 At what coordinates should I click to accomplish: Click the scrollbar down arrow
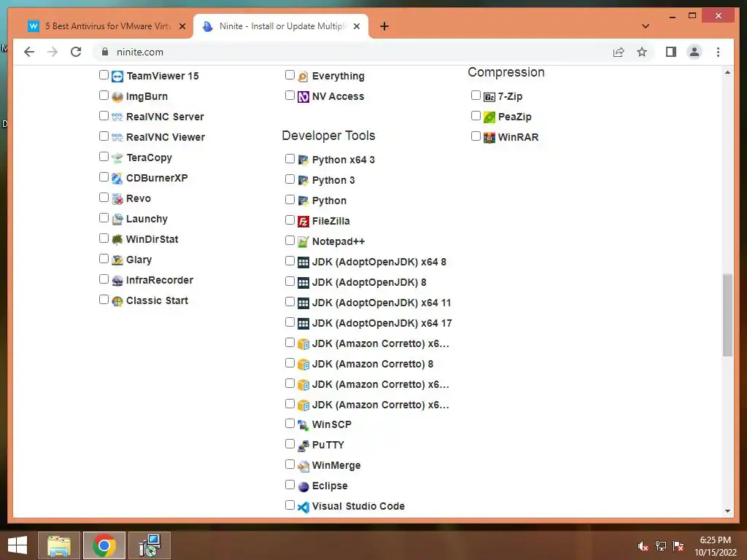point(727,511)
